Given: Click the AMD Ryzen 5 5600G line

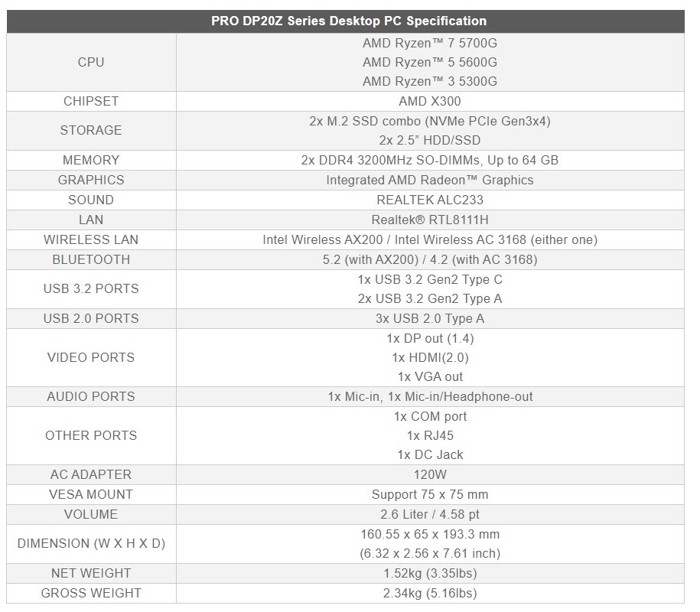Looking at the screenshot, I should click(x=429, y=62).
